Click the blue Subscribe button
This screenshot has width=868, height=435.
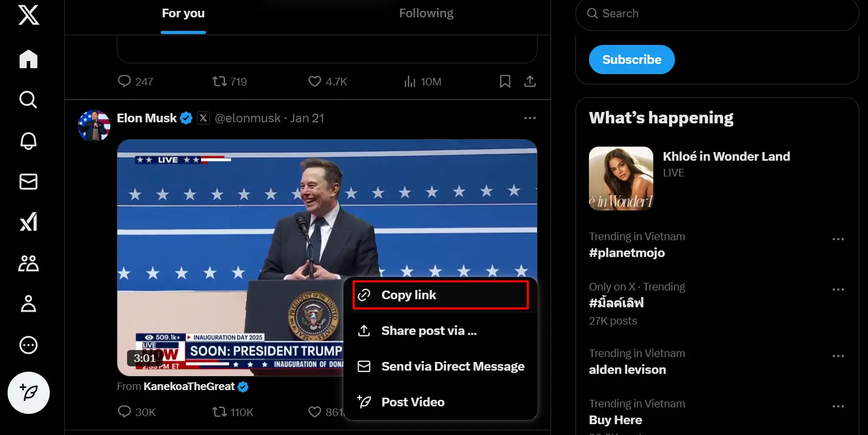point(632,60)
